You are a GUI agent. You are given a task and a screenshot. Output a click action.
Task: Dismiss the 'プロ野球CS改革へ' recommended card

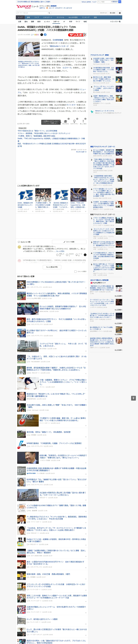click(50, 211)
